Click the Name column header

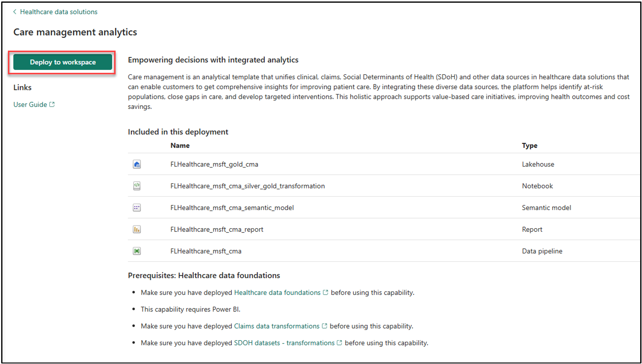[x=180, y=145]
